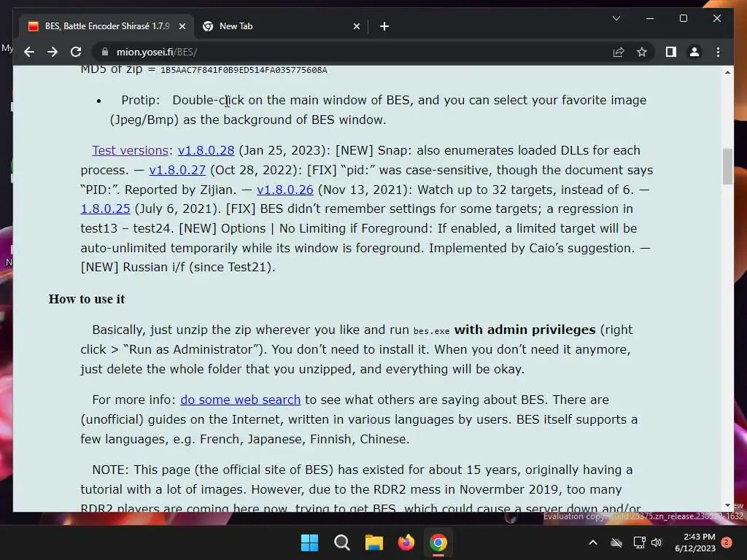Open notification center badge showing 2

click(x=727, y=542)
